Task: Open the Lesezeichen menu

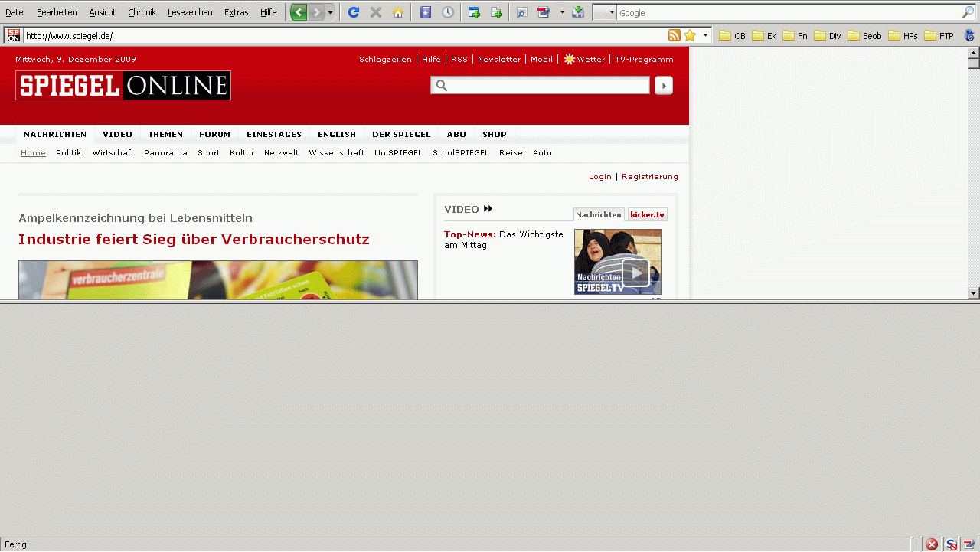Action: [x=190, y=12]
